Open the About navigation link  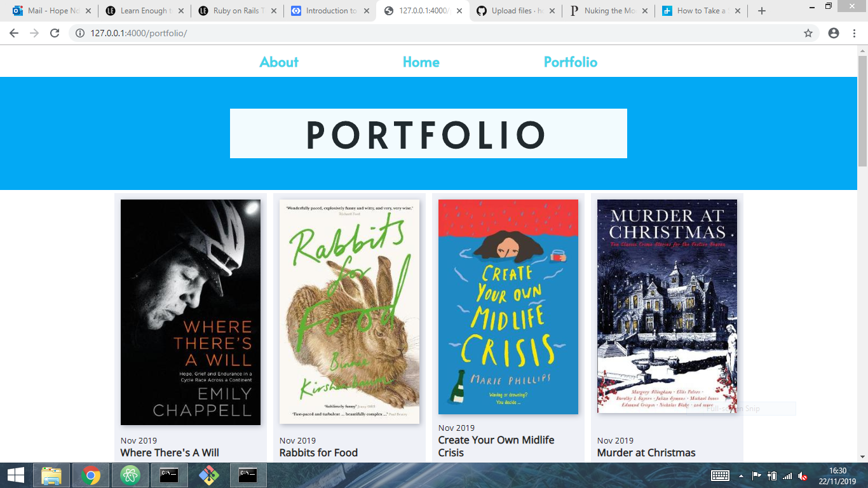pyautogui.click(x=279, y=62)
